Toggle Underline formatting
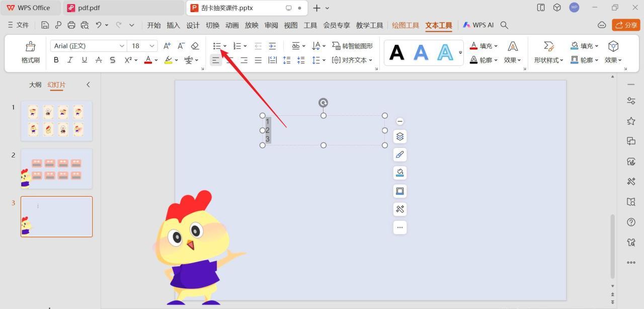The height and width of the screenshot is (309, 644). (84, 60)
